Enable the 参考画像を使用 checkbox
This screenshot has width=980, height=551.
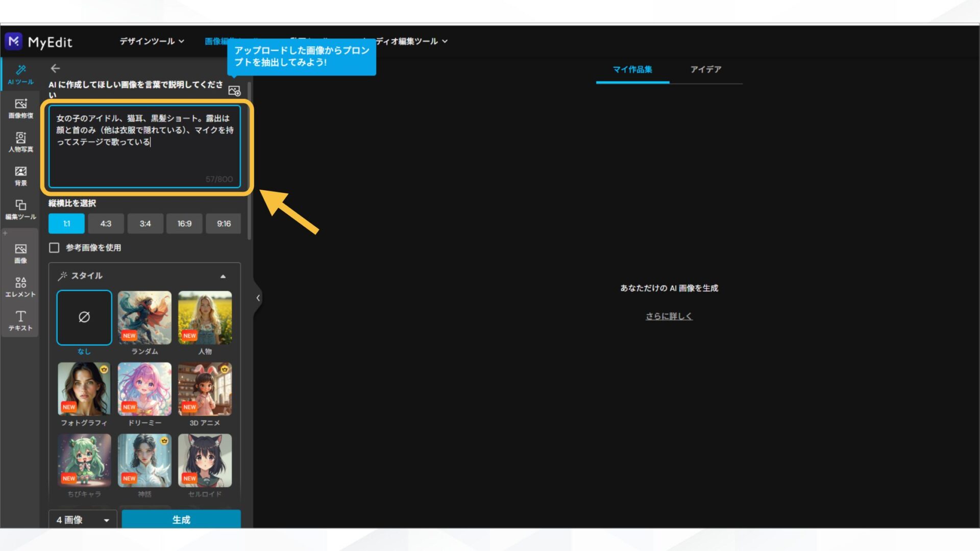pyautogui.click(x=54, y=247)
